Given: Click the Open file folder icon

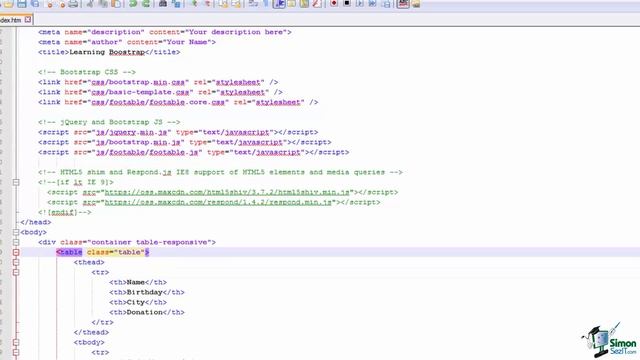Looking at the screenshot, I should pos(8,4).
